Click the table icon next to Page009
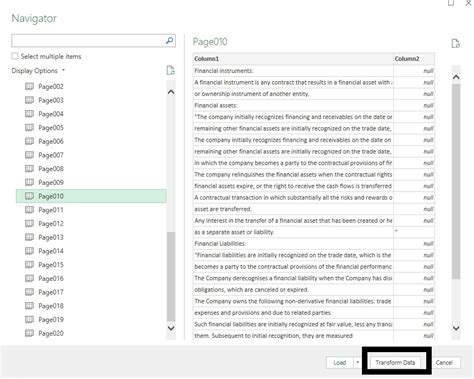This screenshot has height=379, width=474. [29, 182]
